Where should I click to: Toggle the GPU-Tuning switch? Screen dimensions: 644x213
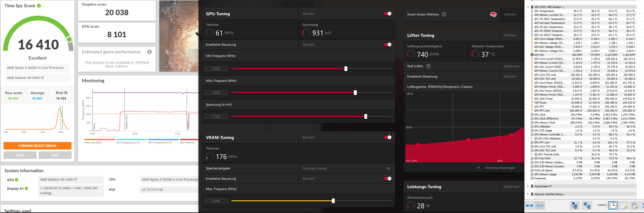click(388, 14)
